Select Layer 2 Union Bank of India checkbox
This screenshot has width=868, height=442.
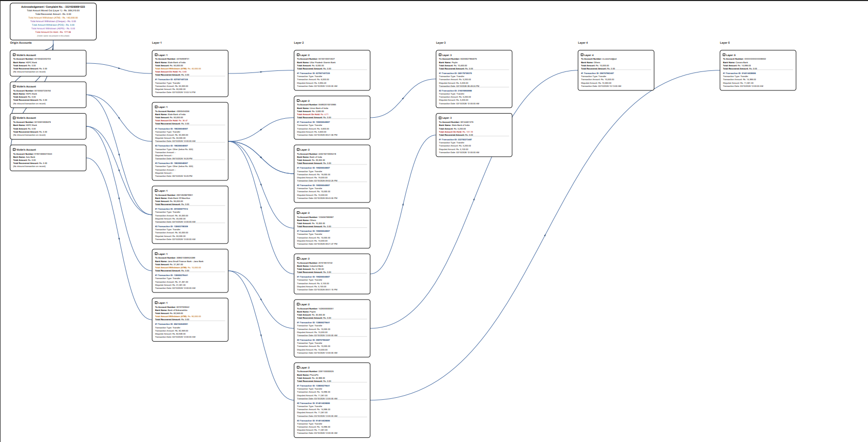click(298, 100)
